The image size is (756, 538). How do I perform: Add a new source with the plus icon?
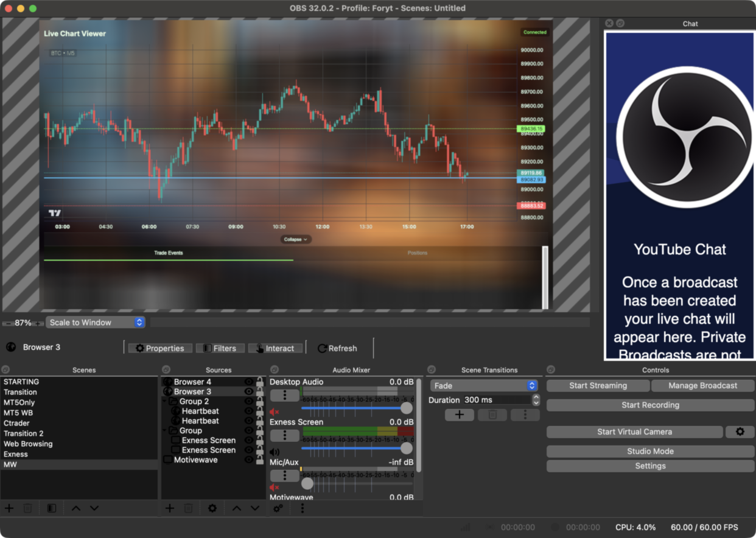point(170,508)
